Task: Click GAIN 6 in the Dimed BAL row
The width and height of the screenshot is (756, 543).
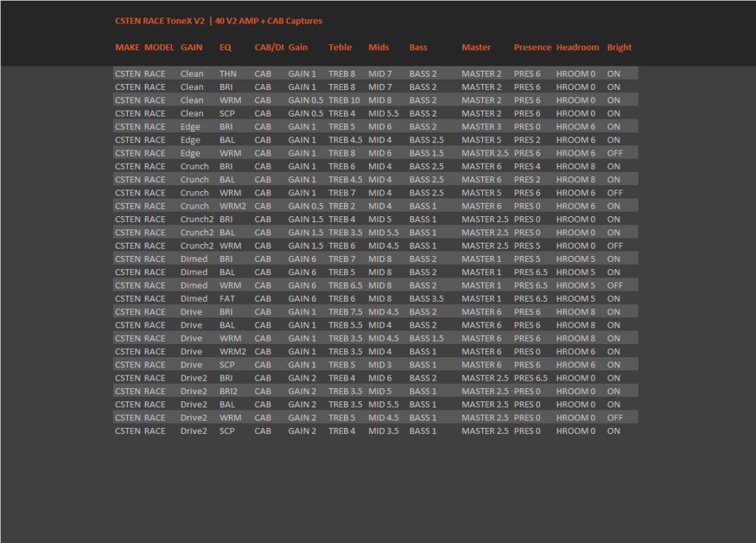Action: point(302,272)
